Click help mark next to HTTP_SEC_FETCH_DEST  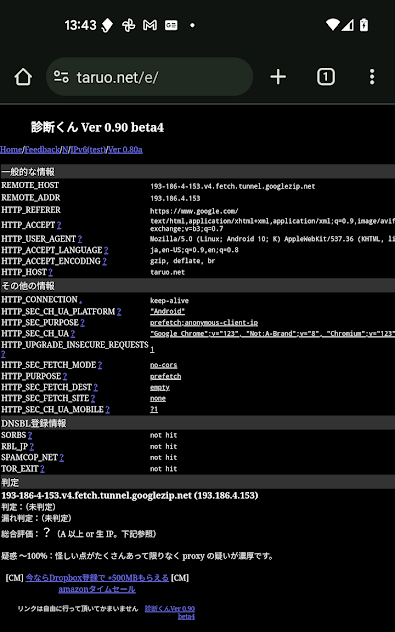[x=96, y=387]
